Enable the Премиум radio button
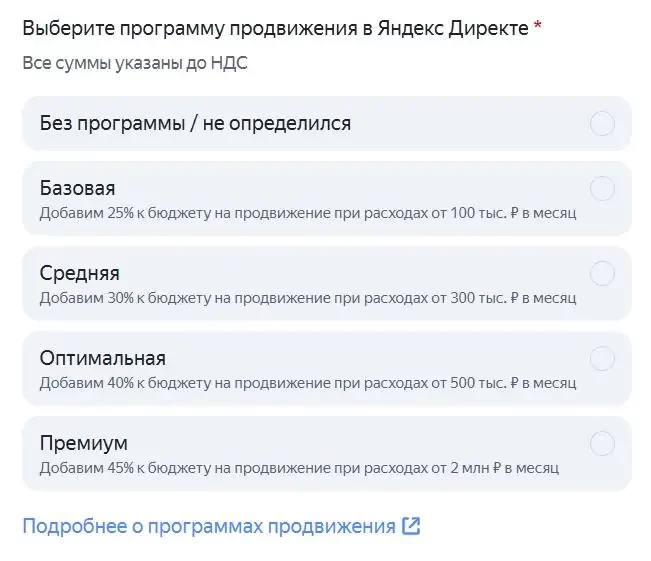651x561 pixels. point(602,443)
